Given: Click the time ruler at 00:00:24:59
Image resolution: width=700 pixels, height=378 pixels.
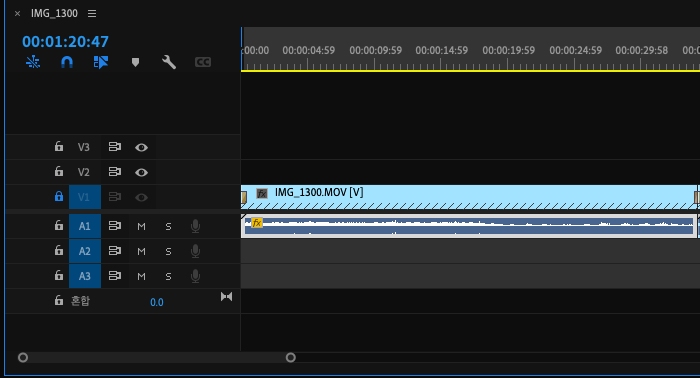Looking at the screenshot, I should pyautogui.click(x=575, y=50).
